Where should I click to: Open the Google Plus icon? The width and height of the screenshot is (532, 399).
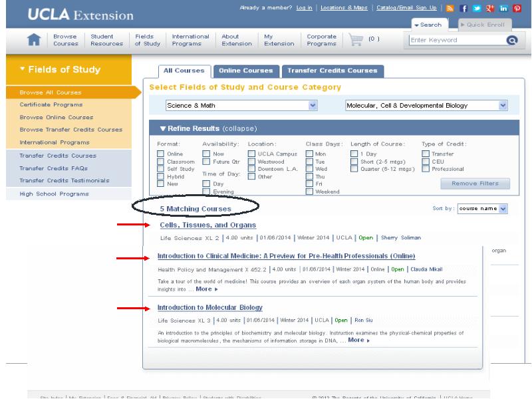(x=491, y=10)
